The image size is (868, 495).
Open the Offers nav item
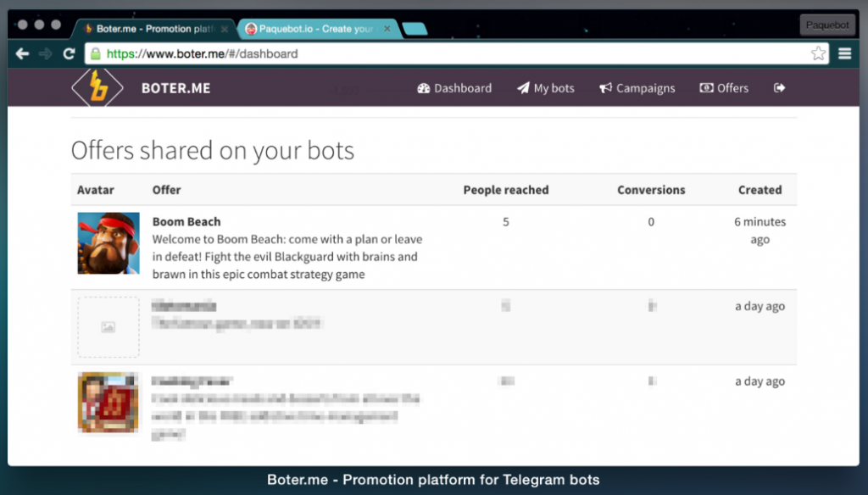click(724, 88)
